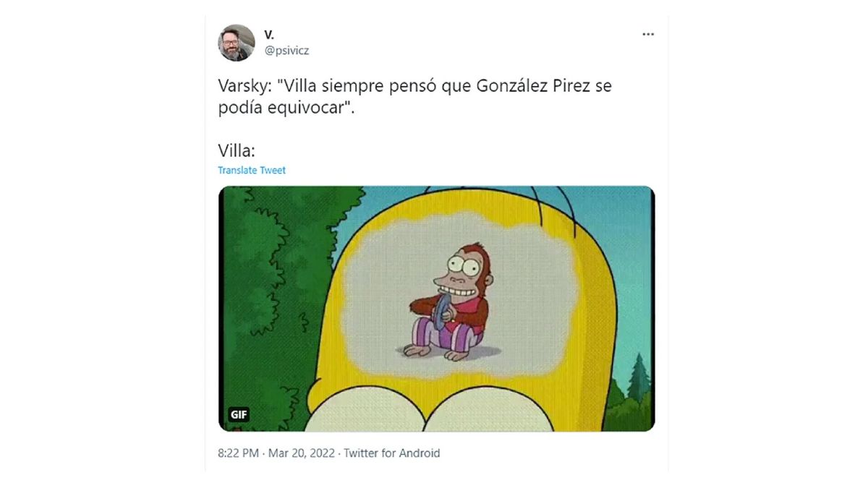Select the Varsky quote tweet text
The width and height of the screenshot is (868, 488).
coord(415,96)
